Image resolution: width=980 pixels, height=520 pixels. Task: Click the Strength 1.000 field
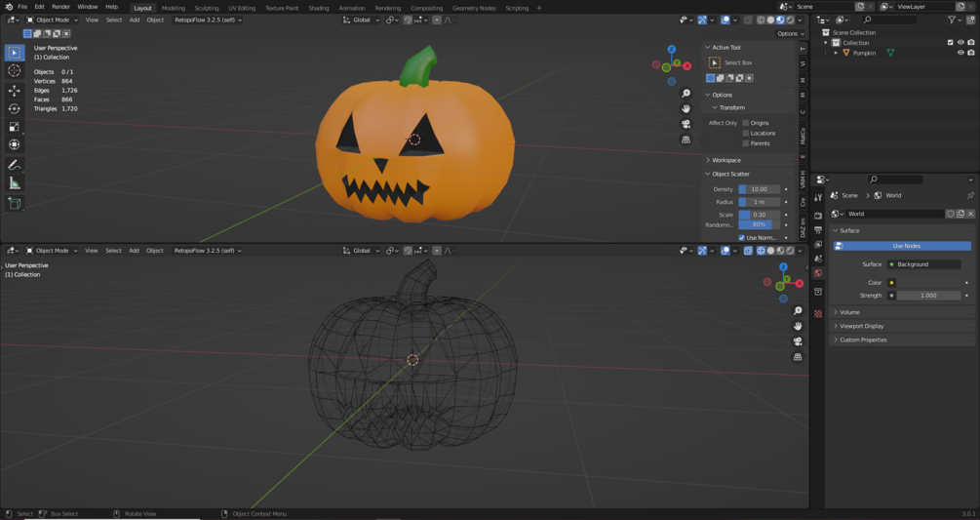[x=928, y=295]
